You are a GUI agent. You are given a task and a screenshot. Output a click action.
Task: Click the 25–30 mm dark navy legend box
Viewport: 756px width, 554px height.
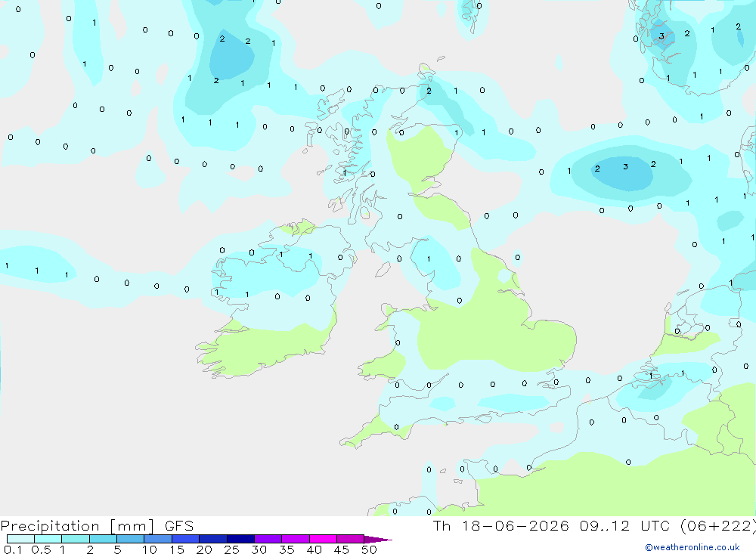click(240, 539)
